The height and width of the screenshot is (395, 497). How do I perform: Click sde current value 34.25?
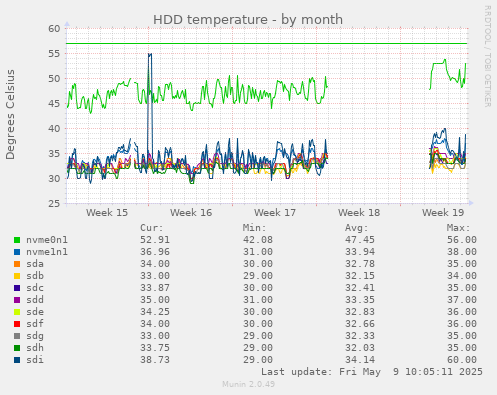click(x=155, y=312)
